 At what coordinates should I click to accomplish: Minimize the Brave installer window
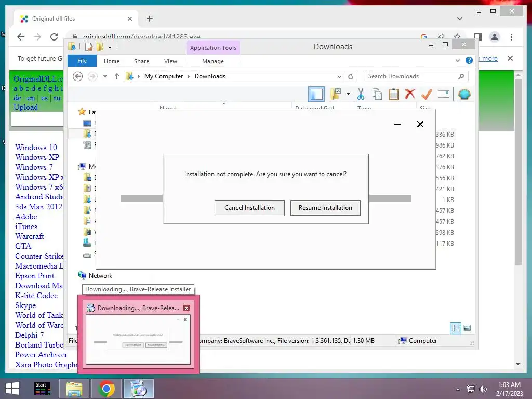pyautogui.click(x=397, y=124)
